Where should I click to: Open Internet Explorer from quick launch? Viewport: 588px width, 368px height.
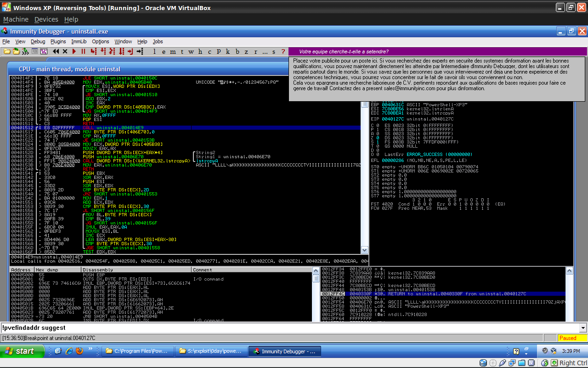[69, 351]
